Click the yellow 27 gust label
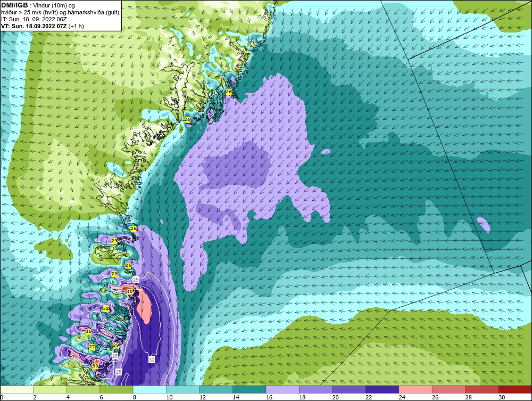Image resolution: width=532 pixels, height=401 pixels. click(92, 347)
